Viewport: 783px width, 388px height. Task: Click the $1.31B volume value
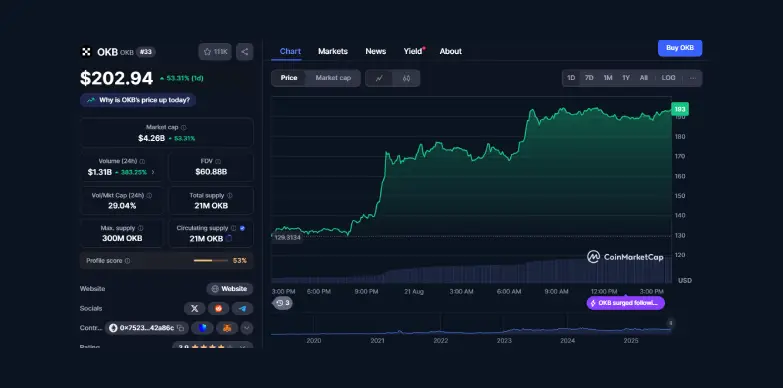(99, 172)
